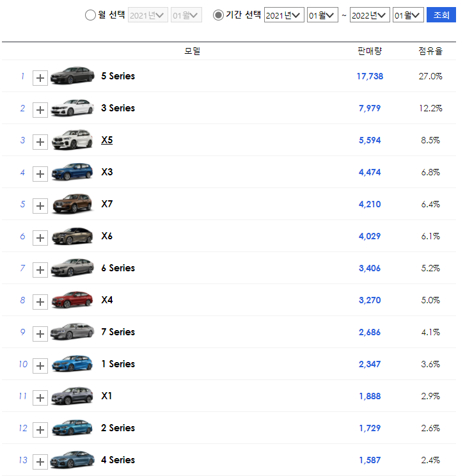
Task: Expand the 5 Series row plus button
Action: click(40, 78)
